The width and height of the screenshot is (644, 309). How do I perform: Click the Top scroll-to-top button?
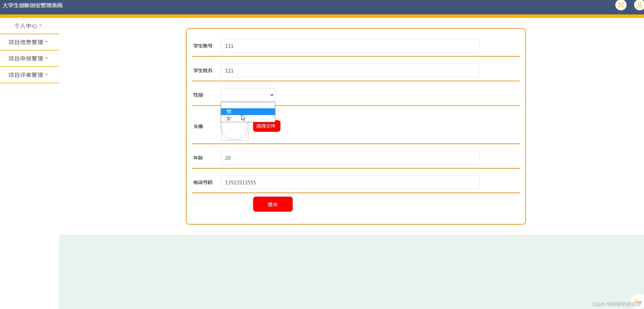638,301
